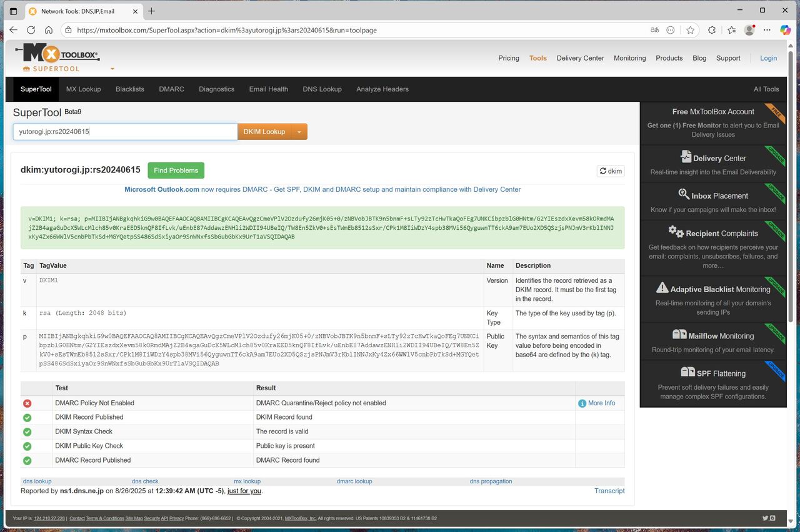Open MxToolbox Twitter icon in footer

(x=766, y=518)
